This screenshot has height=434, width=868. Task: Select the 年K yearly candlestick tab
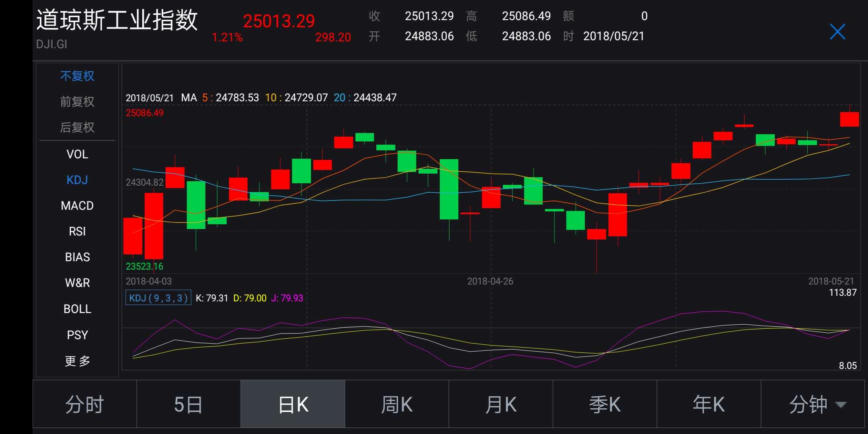[x=709, y=404]
